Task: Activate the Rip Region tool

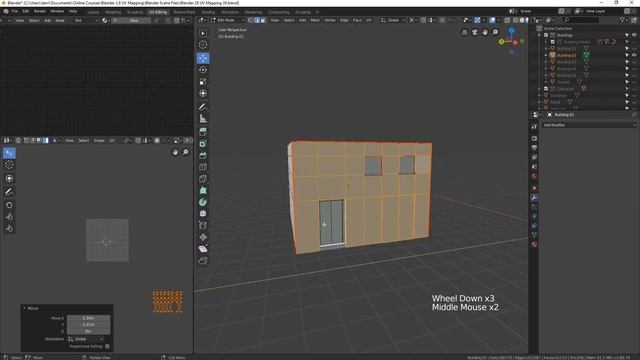Action: pyautogui.click(x=203, y=260)
